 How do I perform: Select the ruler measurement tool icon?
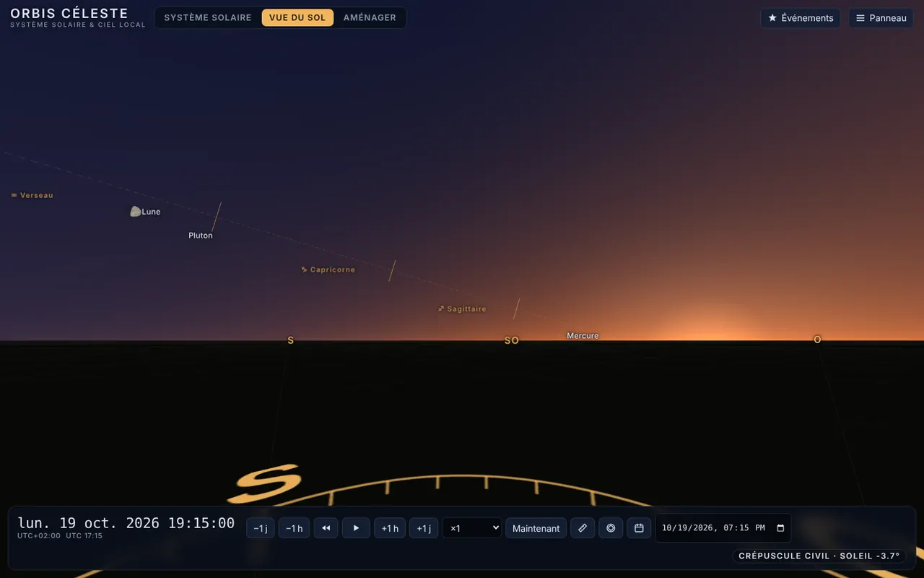point(583,528)
